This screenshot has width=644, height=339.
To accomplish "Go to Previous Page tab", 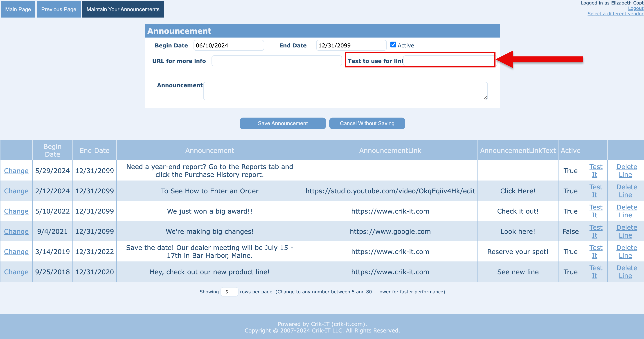I will coord(59,9).
